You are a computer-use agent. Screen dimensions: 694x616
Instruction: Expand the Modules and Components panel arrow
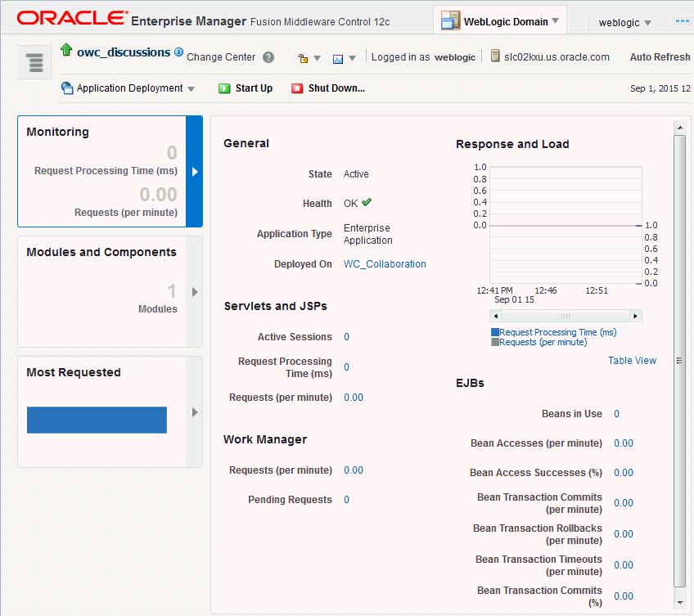coord(194,292)
